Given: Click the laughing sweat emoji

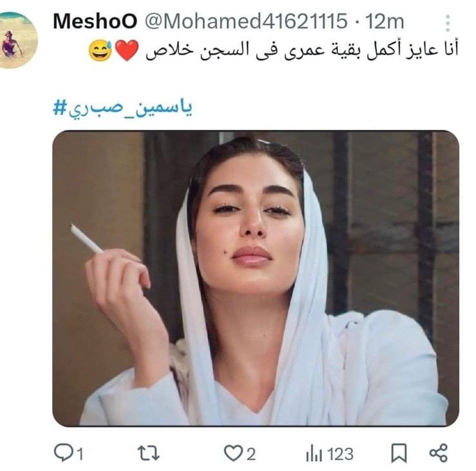Looking at the screenshot, I should pyautogui.click(x=100, y=50).
